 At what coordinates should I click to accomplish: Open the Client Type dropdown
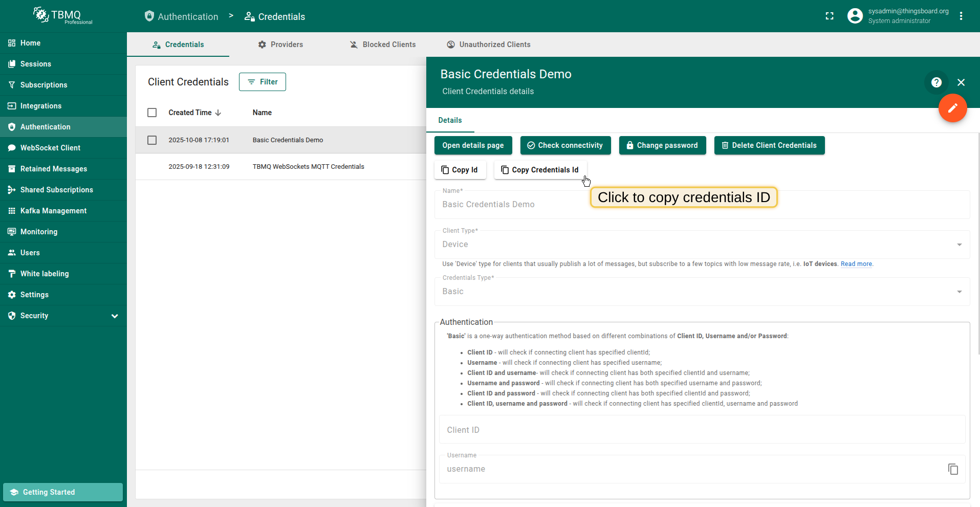coord(701,245)
